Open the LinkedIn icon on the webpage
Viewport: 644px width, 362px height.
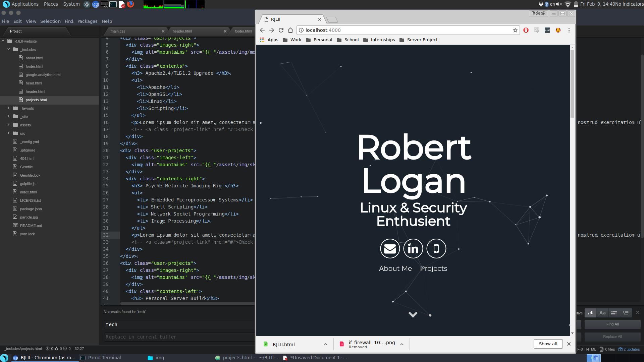[x=413, y=248]
